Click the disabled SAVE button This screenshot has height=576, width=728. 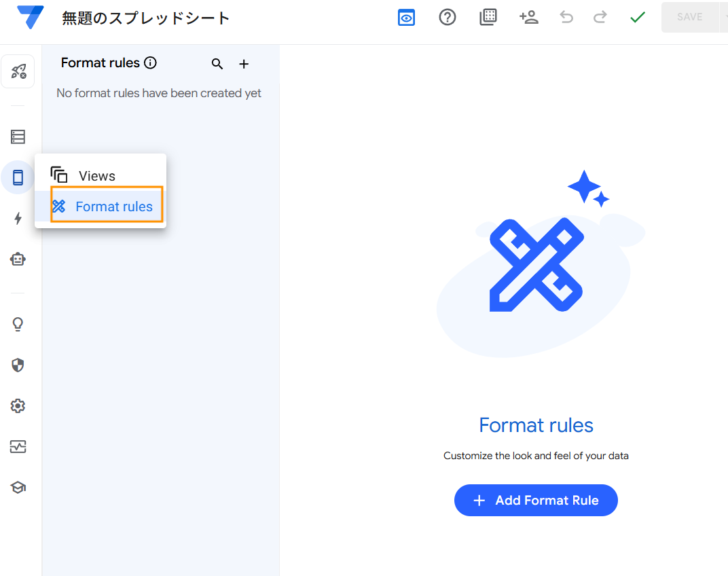click(x=689, y=18)
